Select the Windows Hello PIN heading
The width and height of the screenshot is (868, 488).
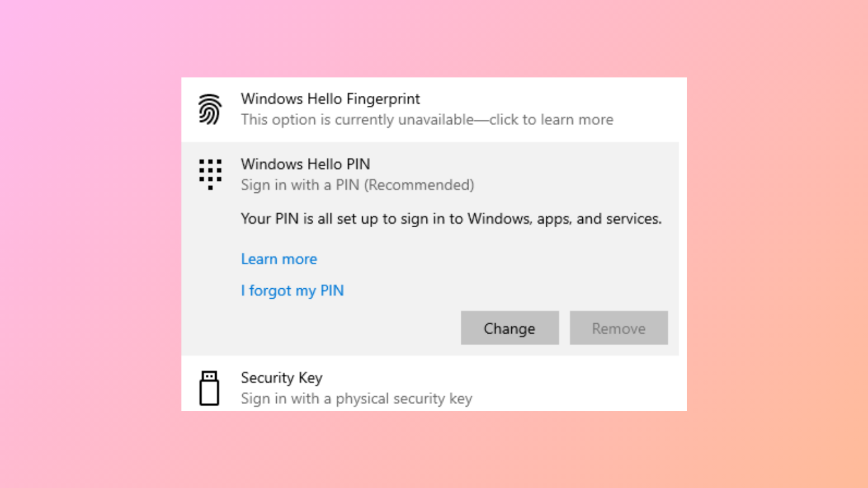coord(305,164)
